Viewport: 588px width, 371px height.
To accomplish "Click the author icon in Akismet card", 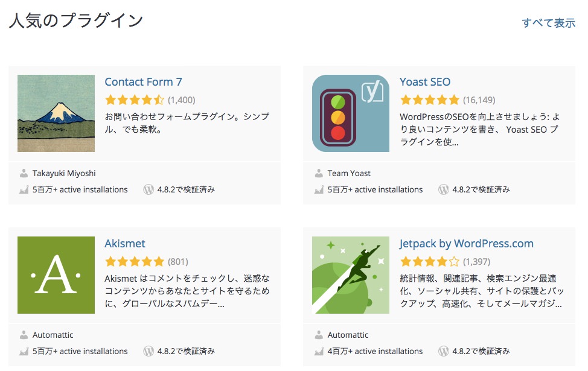I will [x=24, y=335].
